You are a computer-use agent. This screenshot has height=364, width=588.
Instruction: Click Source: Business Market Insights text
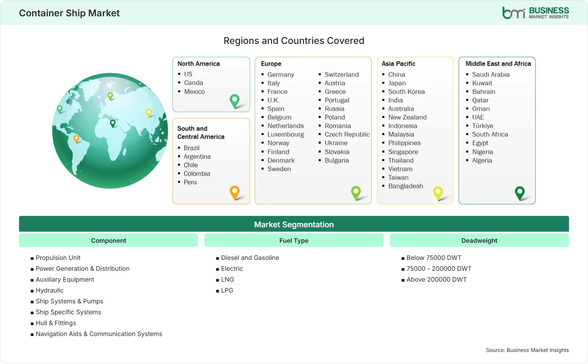pos(527,350)
